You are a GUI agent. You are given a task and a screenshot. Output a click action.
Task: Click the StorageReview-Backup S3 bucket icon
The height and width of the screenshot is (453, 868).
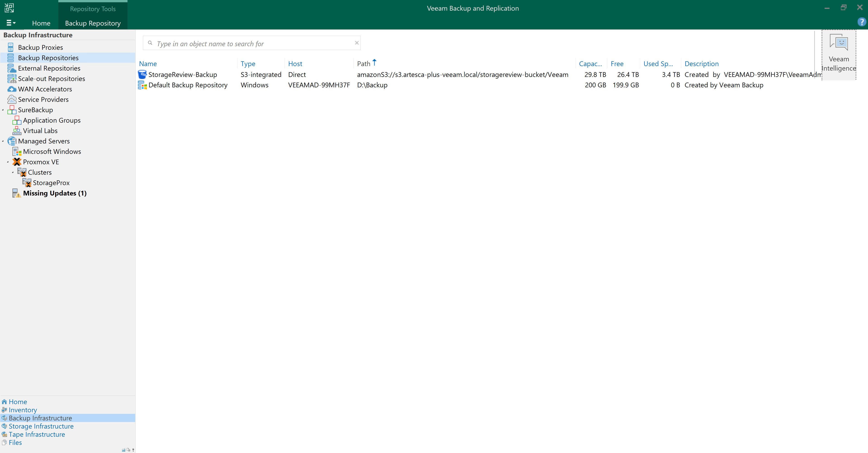click(142, 74)
